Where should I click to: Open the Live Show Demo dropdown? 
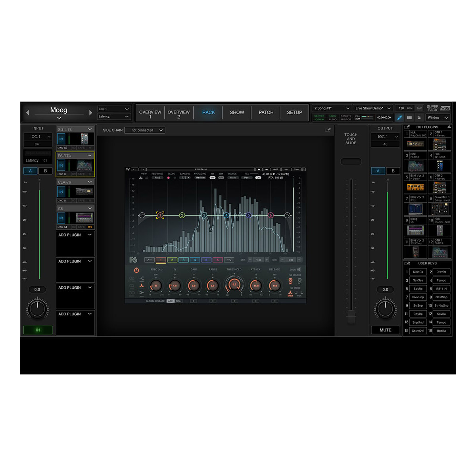[372, 108]
